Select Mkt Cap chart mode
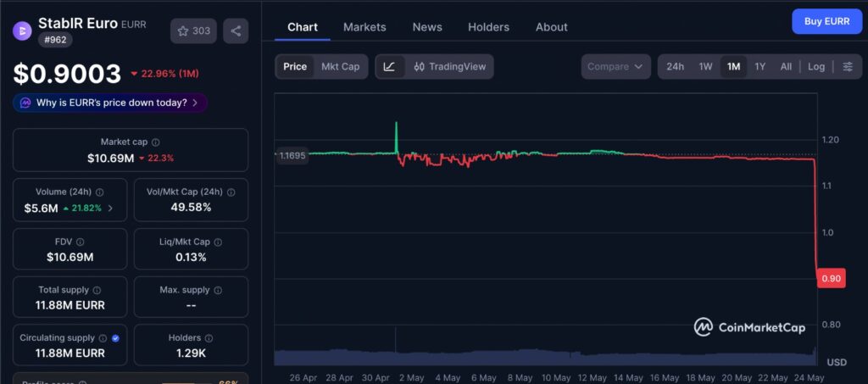Image resolution: width=868 pixels, height=384 pixels. pyautogui.click(x=341, y=66)
